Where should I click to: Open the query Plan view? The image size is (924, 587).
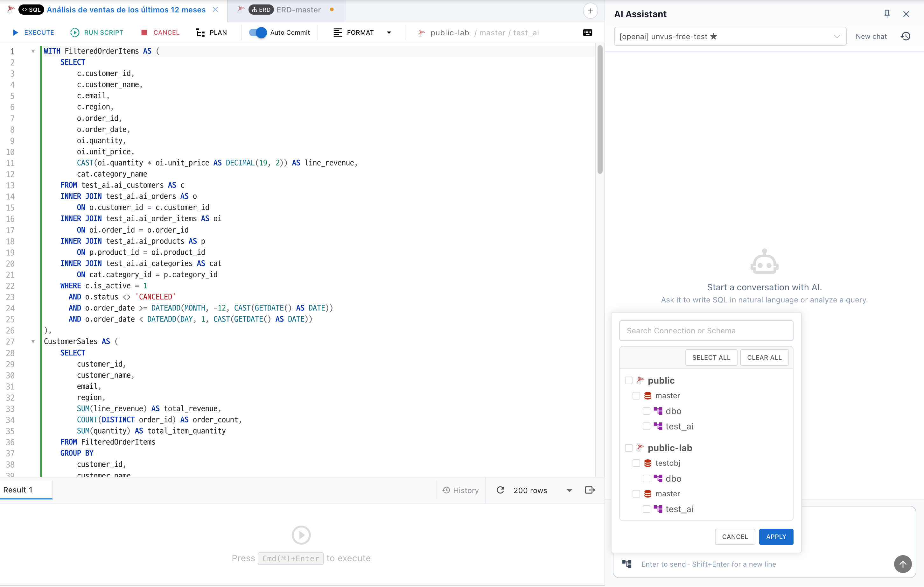coord(211,33)
